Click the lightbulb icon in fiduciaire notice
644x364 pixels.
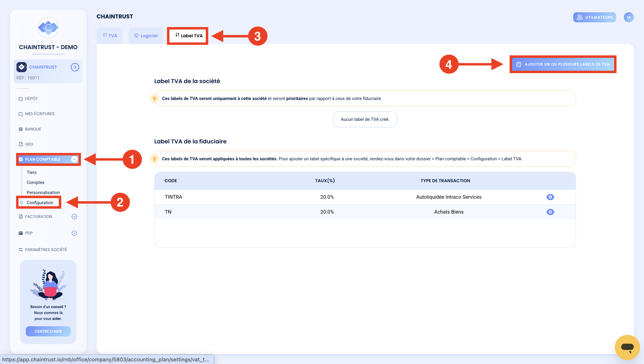pyautogui.click(x=154, y=159)
